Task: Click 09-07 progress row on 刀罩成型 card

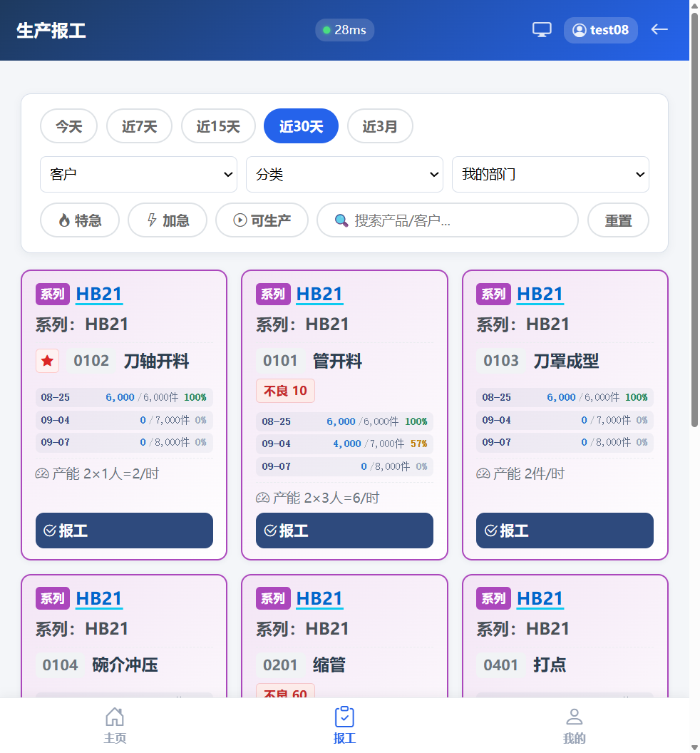Action: tap(565, 442)
